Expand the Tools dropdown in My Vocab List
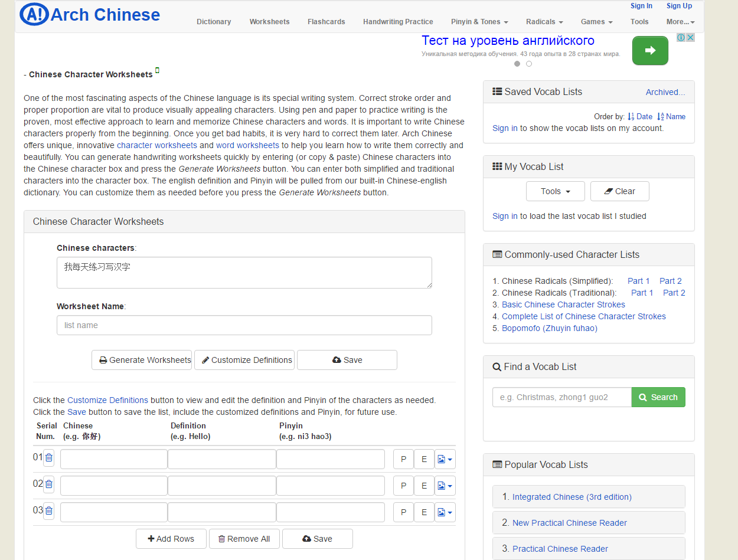 (555, 191)
